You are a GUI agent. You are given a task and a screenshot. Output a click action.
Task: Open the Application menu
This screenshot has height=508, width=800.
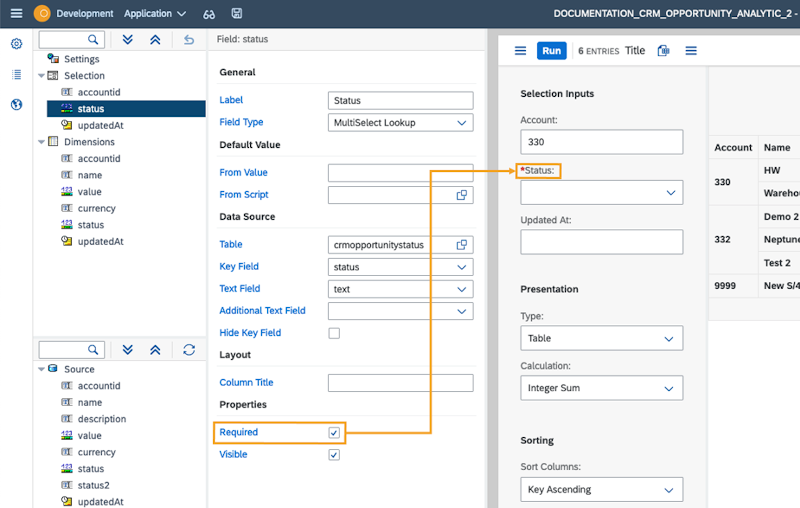coord(155,14)
